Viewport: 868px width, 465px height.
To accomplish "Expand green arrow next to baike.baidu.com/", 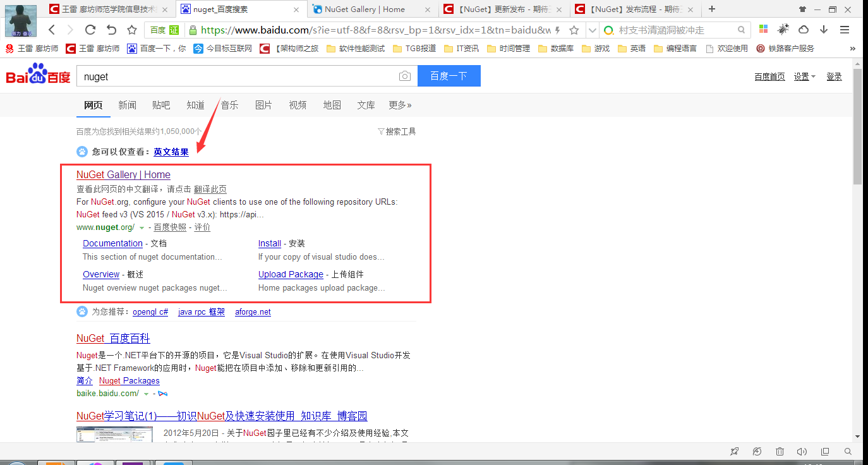I will click(x=146, y=394).
